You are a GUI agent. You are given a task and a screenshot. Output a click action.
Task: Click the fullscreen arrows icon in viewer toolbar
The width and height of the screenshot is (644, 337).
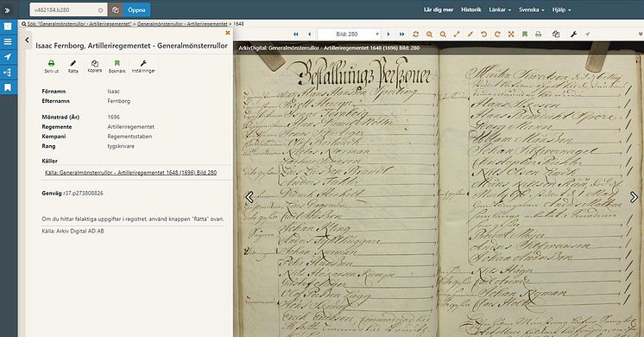[x=511, y=34]
